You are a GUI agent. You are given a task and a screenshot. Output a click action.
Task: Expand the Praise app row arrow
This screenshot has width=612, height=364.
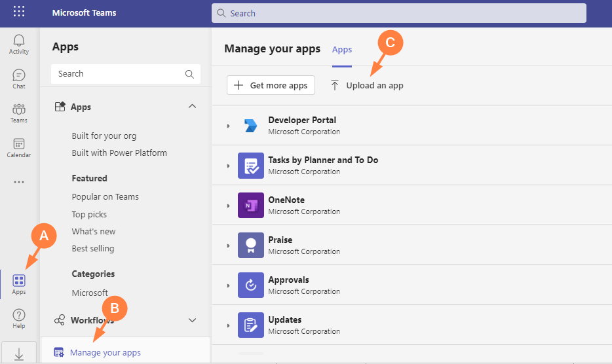tap(228, 246)
